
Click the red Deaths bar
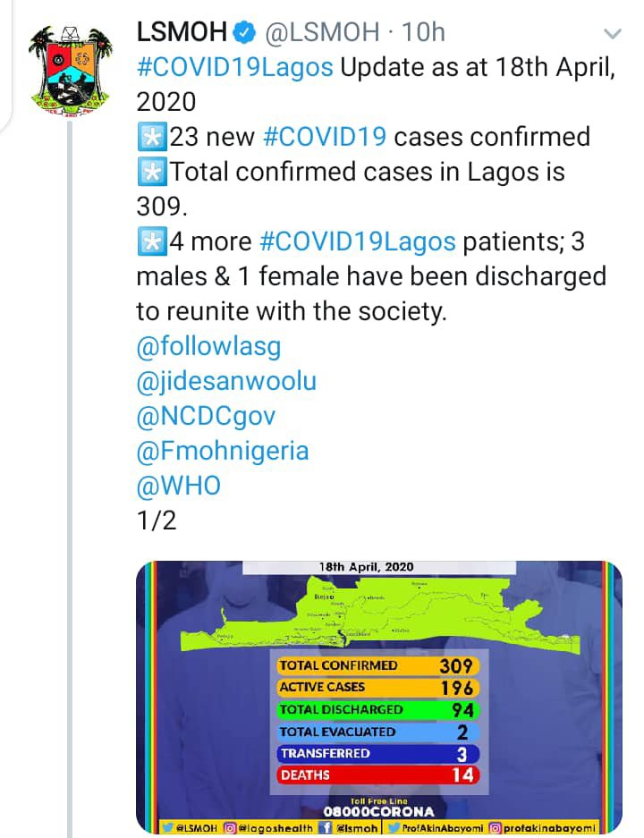pyautogui.click(x=377, y=775)
